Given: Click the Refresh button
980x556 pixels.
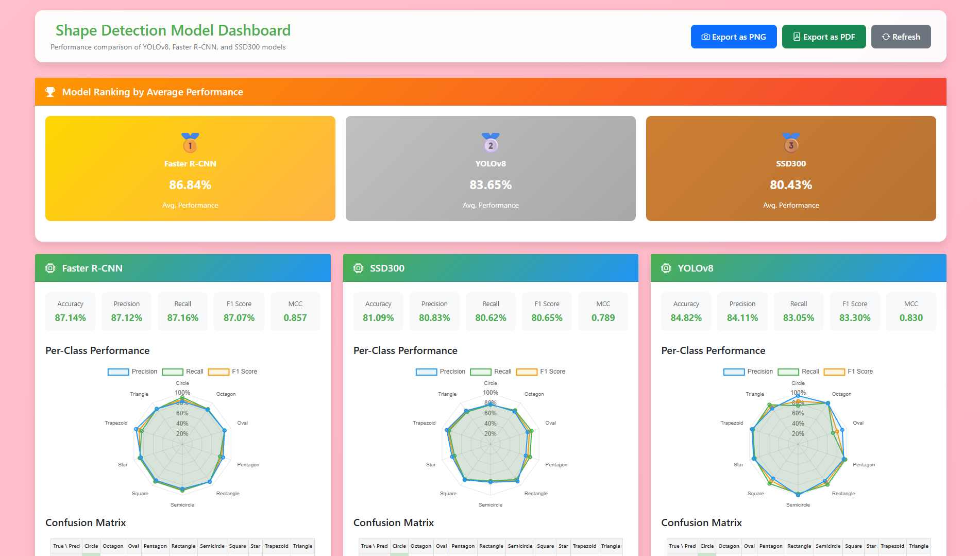Looking at the screenshot, I should tap(901, 37).
